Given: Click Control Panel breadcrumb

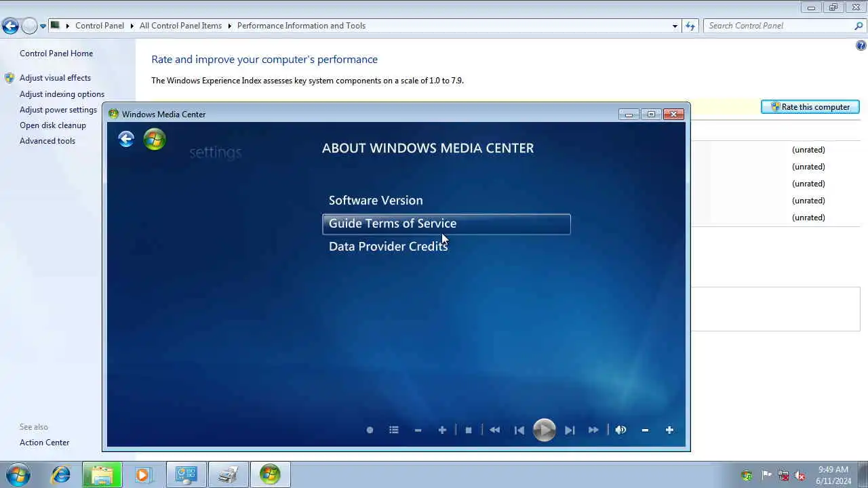Looking at the screenshot, I should click(100, 26).
